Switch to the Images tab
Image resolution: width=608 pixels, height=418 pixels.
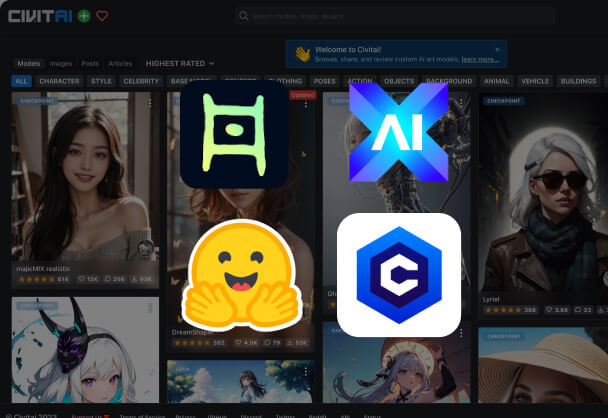coord(60,63)
